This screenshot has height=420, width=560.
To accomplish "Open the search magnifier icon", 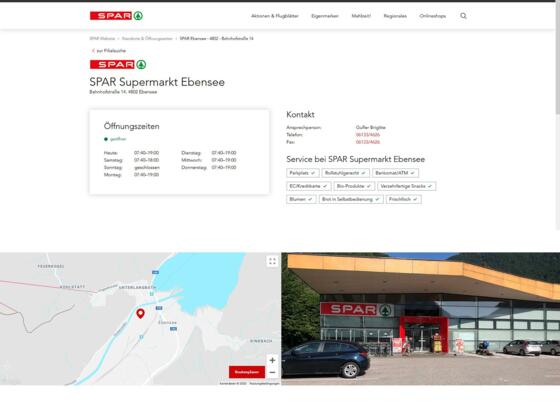I will point(463,16).
